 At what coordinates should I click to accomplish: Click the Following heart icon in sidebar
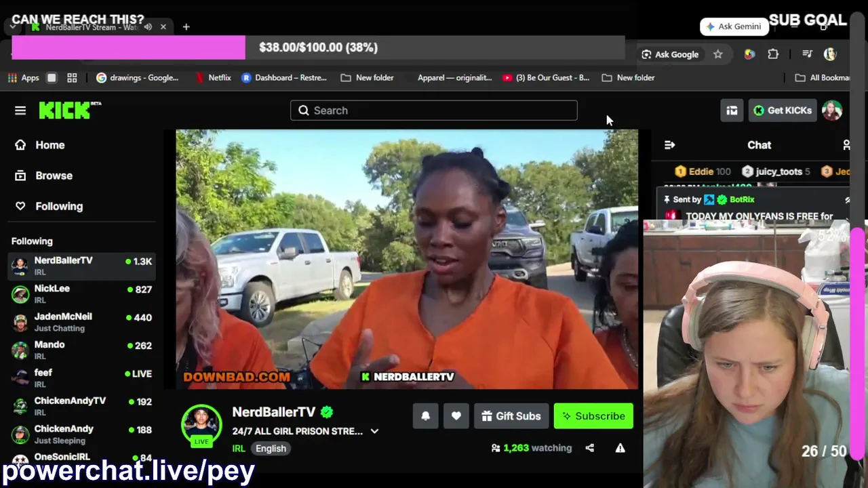click(x=20, y=206)
